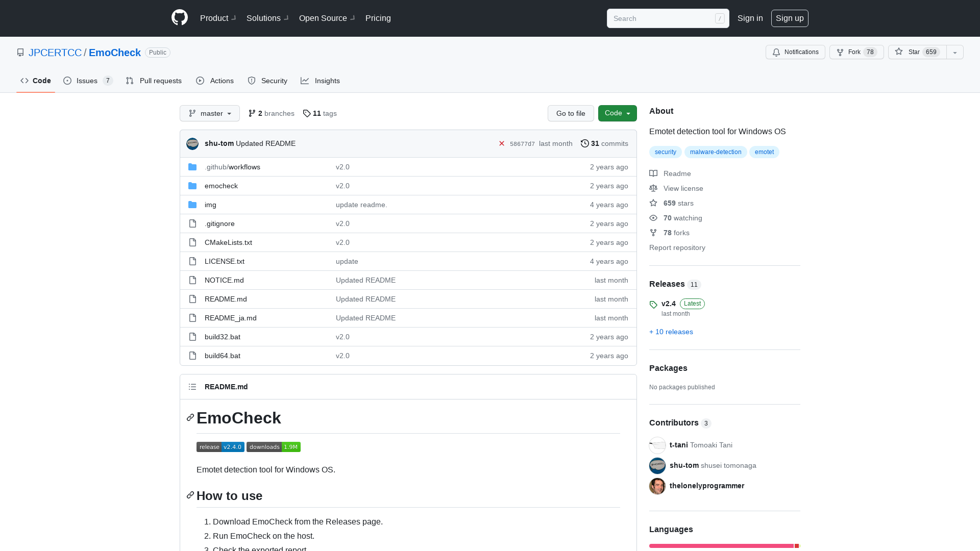Open the JPCERTCC owner link
This screenshot has width=980, height=551.
pyautogui.click(x=55, y=53)
